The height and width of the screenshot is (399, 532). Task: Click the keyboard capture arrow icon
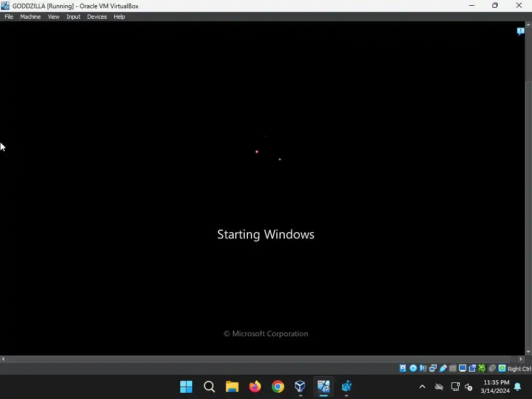pyautogui.click(x=502, y=368)
